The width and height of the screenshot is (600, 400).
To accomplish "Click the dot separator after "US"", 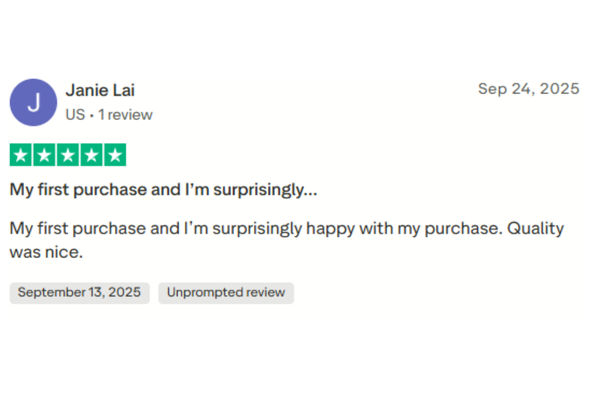I will click(x=91, y=114).
